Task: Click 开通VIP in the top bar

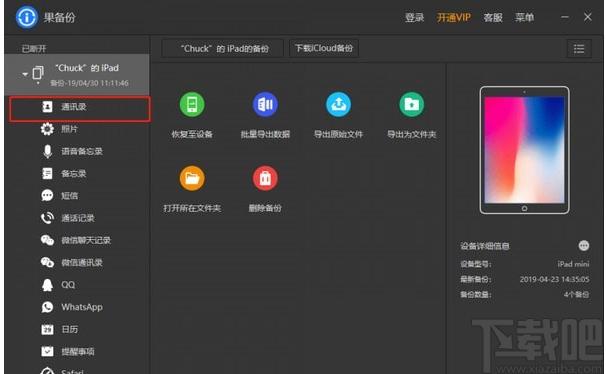Action: tap(454, 18)
